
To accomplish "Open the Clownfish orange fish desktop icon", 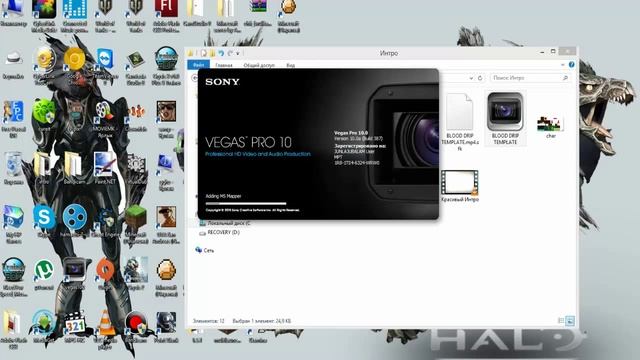I will click(x=136, y=111).
